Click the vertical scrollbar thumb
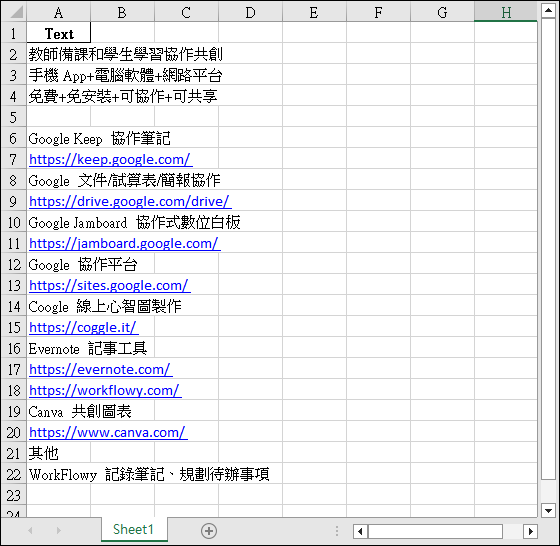 click(548, 248)
